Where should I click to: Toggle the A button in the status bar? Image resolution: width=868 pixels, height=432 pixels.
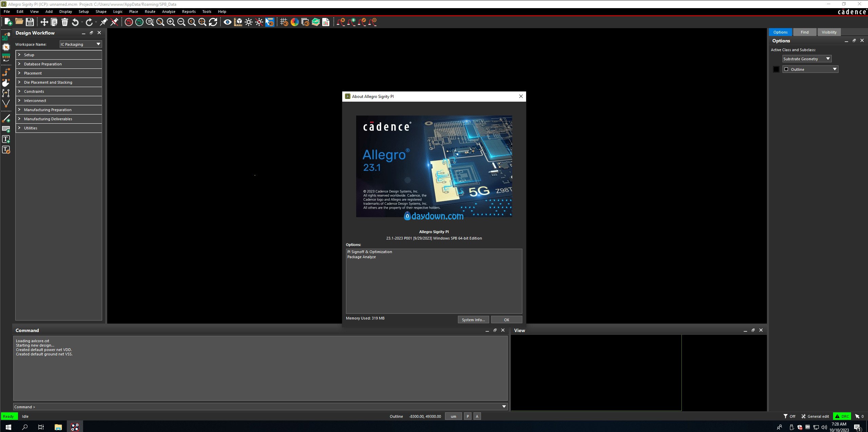[477, 416]
